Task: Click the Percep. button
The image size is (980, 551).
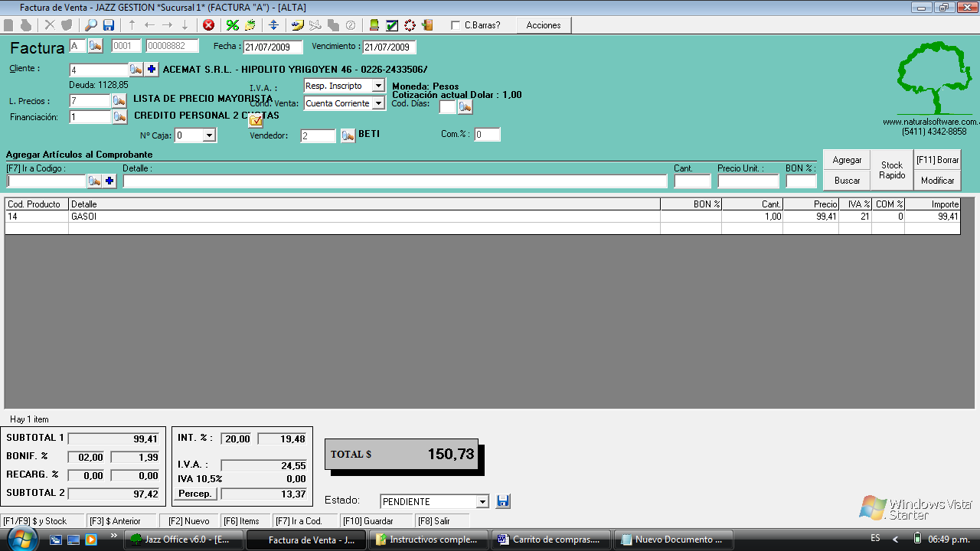Action: tap(195, 494)
